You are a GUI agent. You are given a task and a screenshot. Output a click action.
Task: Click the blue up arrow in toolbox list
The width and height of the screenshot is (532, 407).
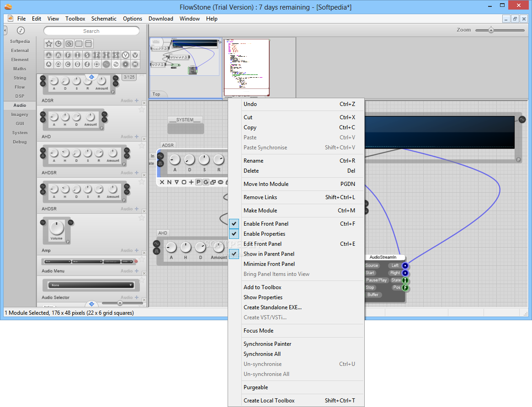click(x=91, y=77)
